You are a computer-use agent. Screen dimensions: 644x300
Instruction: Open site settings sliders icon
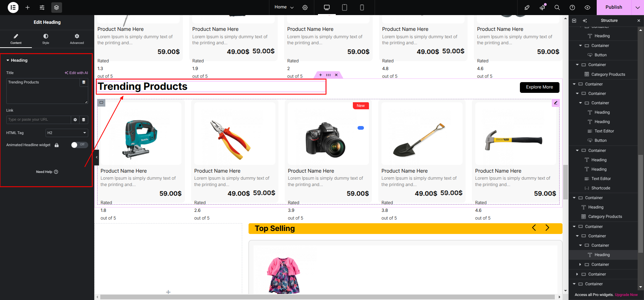click(42, 7)
